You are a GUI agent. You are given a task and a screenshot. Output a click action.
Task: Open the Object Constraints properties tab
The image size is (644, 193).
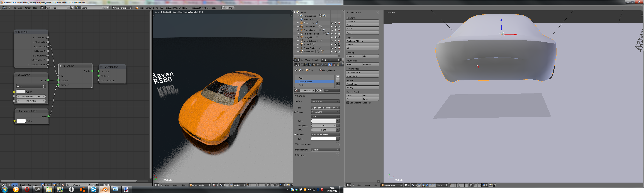[318, 65]
